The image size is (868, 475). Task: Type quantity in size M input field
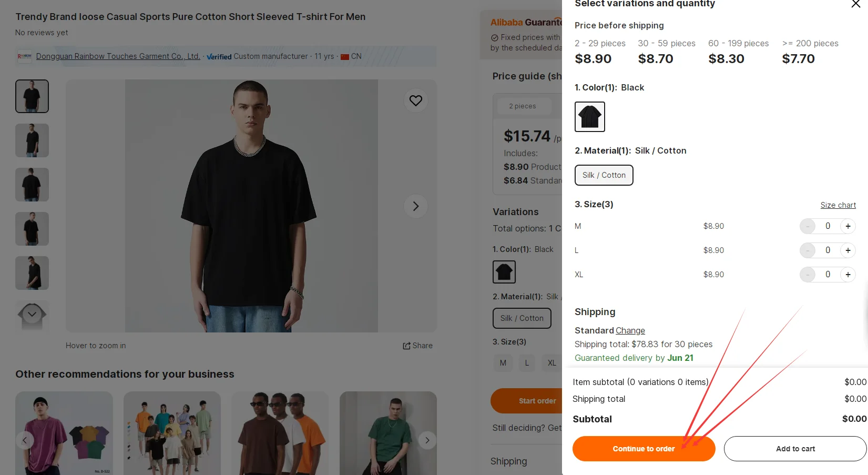(828, 226)
